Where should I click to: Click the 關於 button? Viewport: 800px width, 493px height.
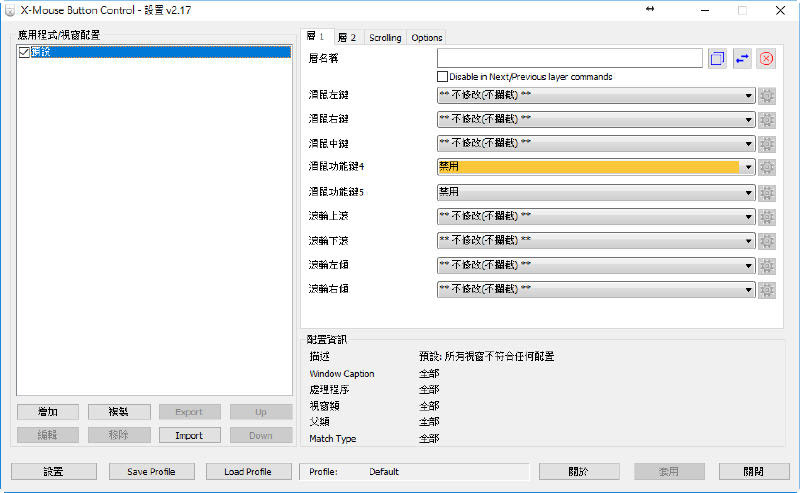[x=579, y=472]
